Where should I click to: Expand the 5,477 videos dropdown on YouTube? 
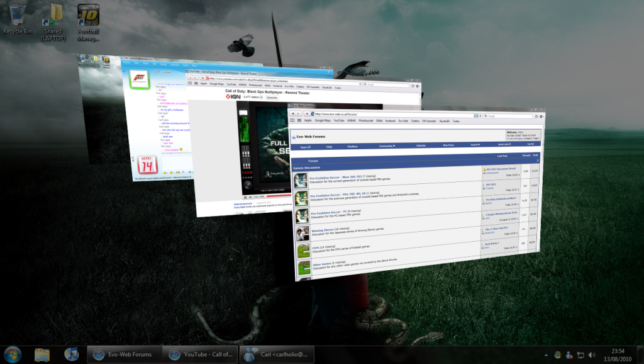(261, 97)
